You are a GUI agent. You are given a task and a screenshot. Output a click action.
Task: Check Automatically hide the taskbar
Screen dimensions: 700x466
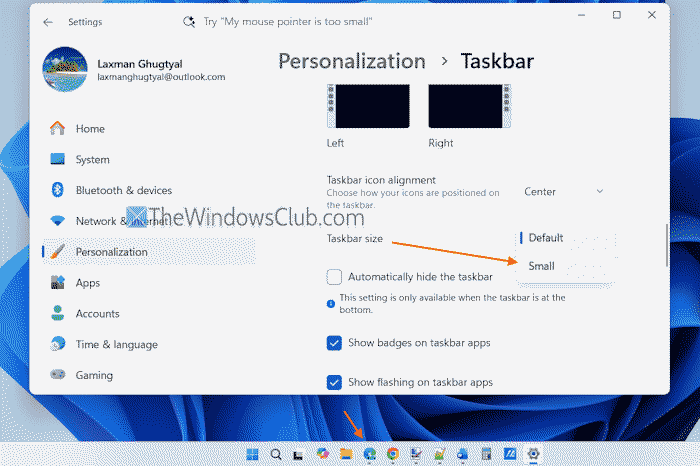334,277
